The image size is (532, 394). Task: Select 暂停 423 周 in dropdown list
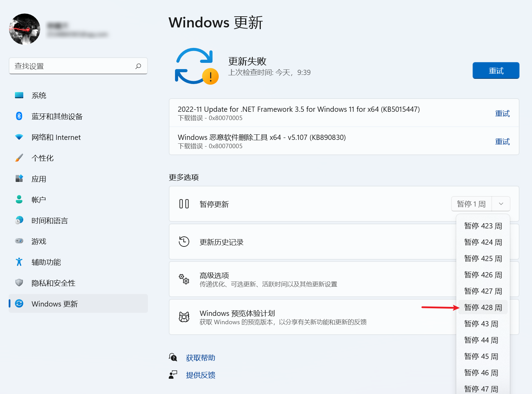(483, 226)
